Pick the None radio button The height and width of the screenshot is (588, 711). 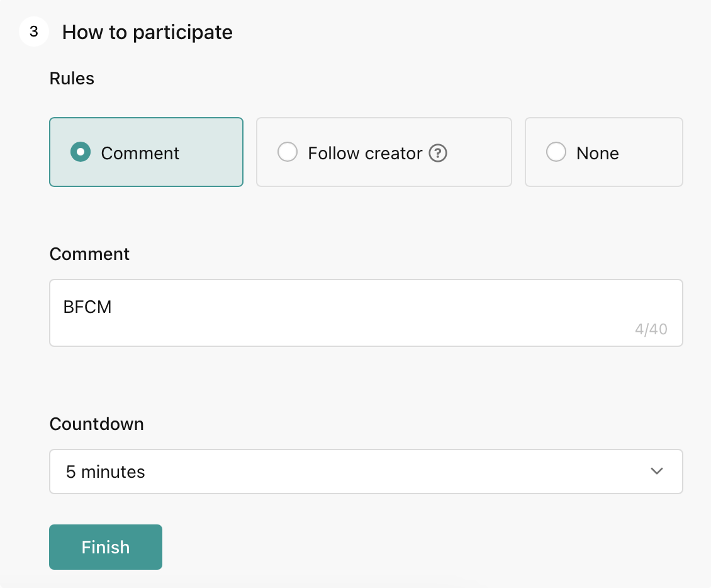(556, 152)
